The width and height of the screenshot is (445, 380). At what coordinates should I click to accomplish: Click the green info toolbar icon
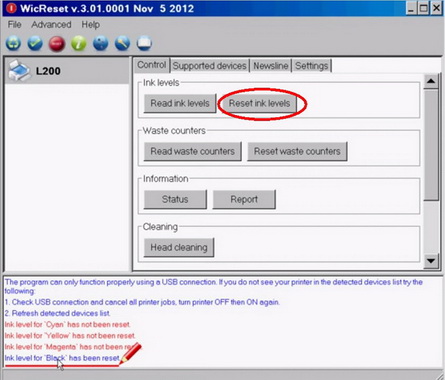(x=79, y=44)
